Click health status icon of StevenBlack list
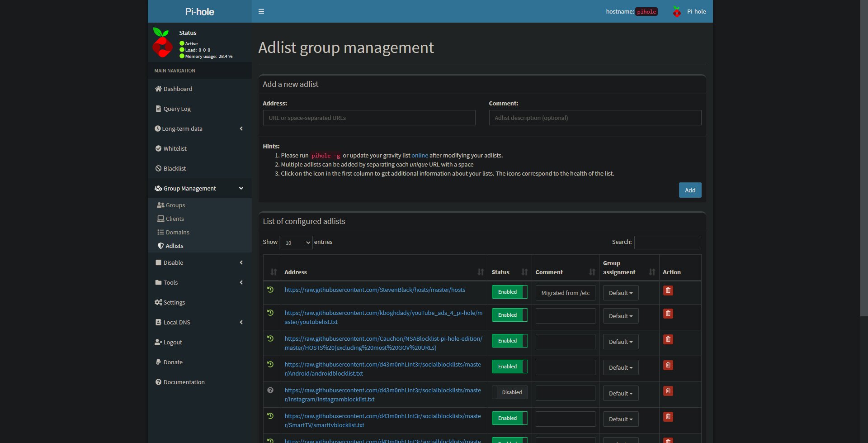The height and width of the screenshot is (443, 868). [270, 290]
